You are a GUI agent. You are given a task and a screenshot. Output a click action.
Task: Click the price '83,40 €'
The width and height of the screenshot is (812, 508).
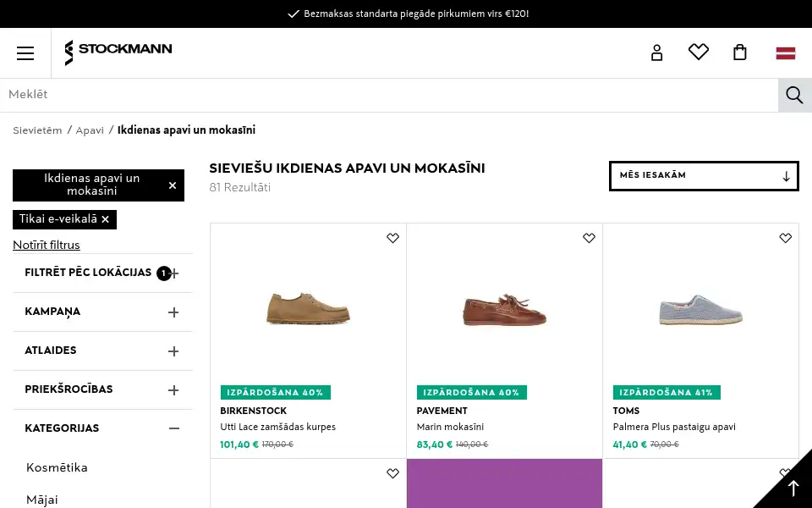click(435, 444)
